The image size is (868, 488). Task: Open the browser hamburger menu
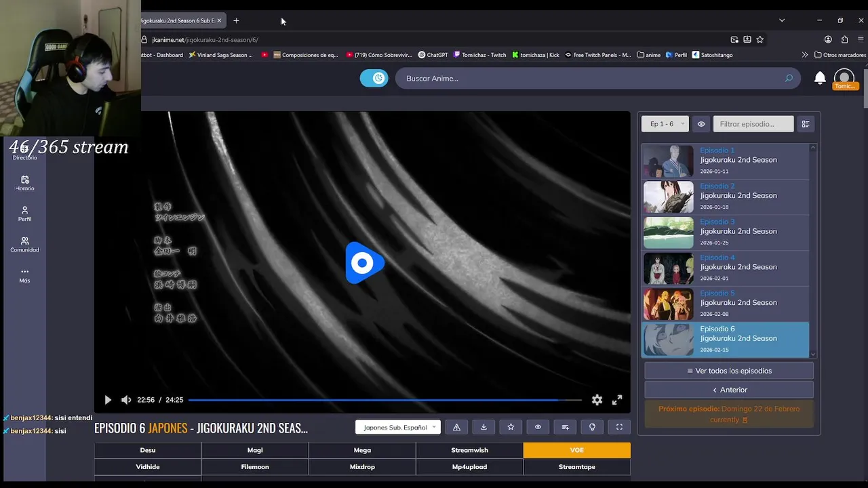pos(861,39)
